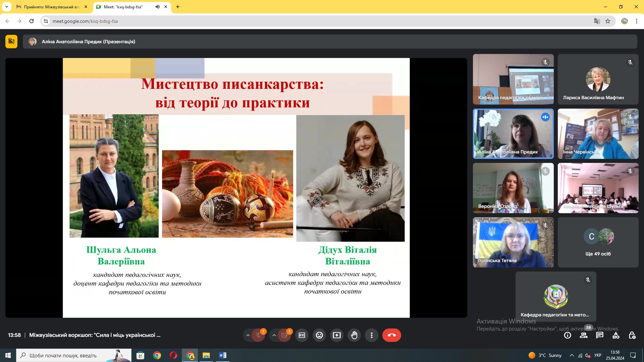This screenshot has height=362, width=644.
Task: Expand video settings arrow beside camera
Action: [274, 335]
